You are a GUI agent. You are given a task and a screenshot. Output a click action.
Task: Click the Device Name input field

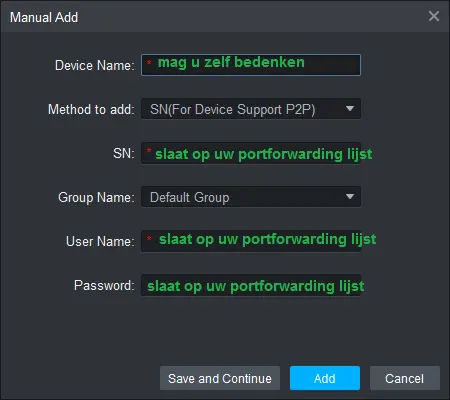click(x=251, y=65)
